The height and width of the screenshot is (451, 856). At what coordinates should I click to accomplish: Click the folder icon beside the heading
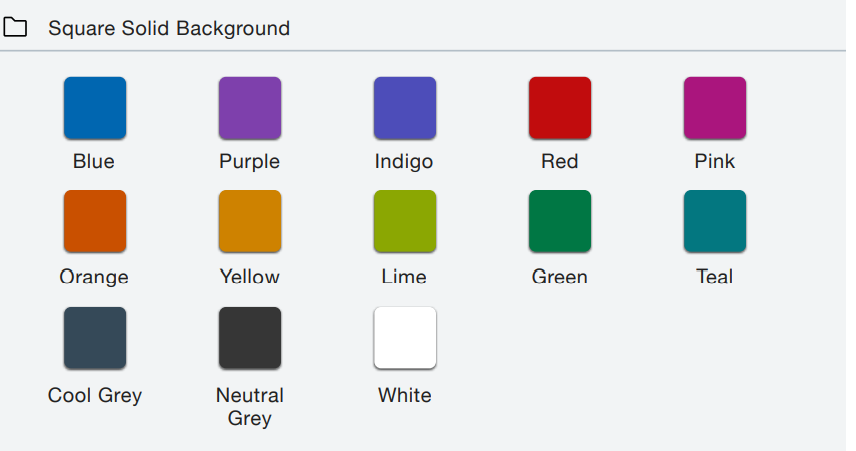pos(15,27)
